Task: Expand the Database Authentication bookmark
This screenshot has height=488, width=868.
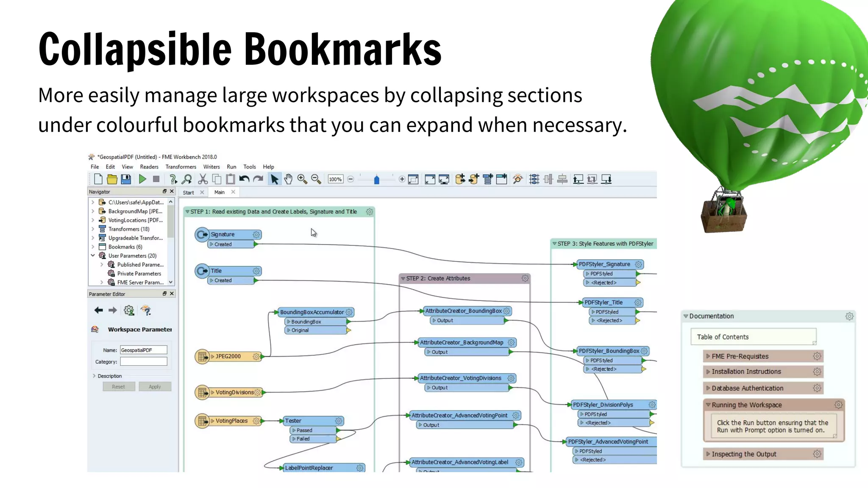Action: [x=708, y=388]
